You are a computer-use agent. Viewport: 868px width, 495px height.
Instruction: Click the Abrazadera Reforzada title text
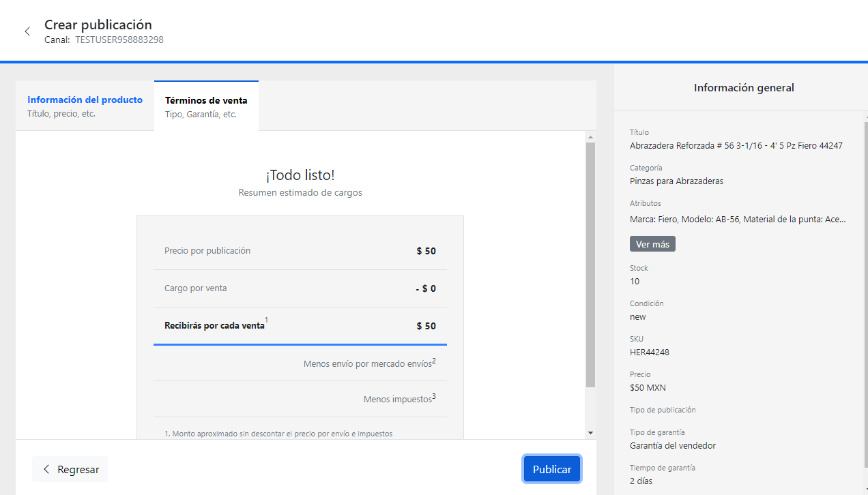[736, 145]
